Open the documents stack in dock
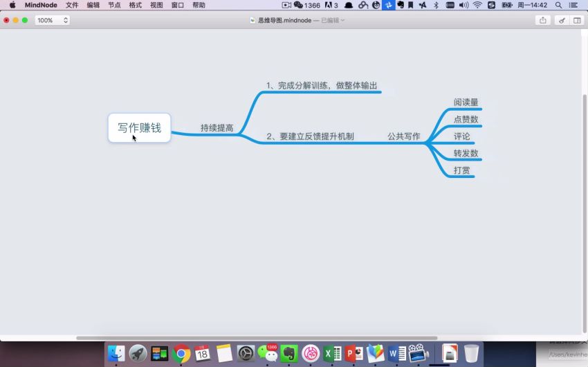Viewport: 588px width, 367px height. [x=449, y=353]
